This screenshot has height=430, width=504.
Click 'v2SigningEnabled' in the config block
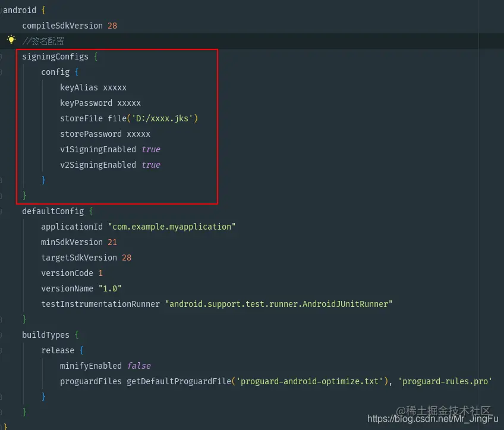pos(98,165)
